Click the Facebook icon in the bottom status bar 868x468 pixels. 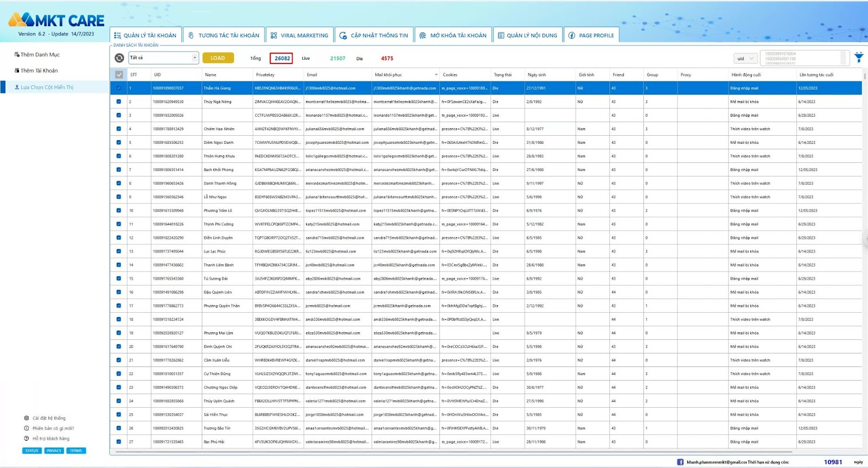680,462
